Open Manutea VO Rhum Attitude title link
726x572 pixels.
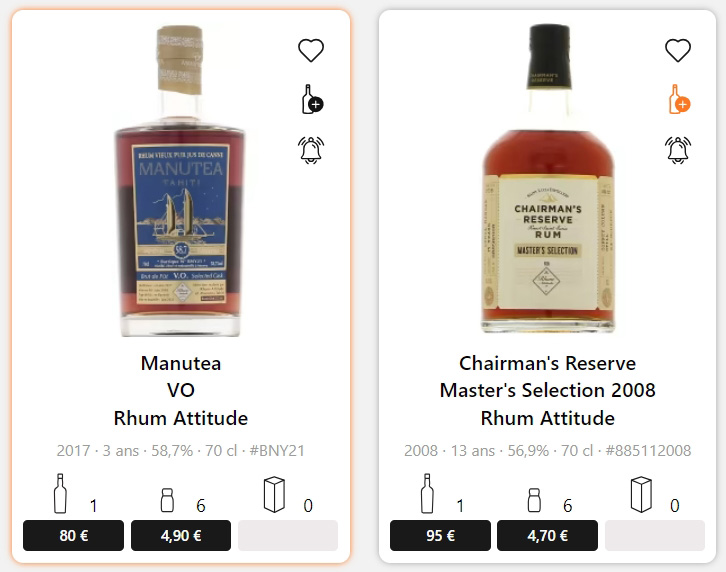coord(181,390)
